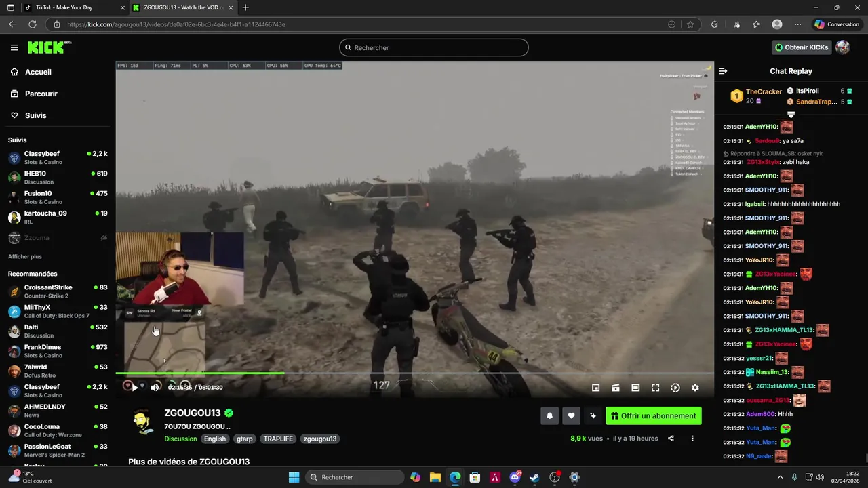
Task: Click the KICK logo
Action: (49, 47)
